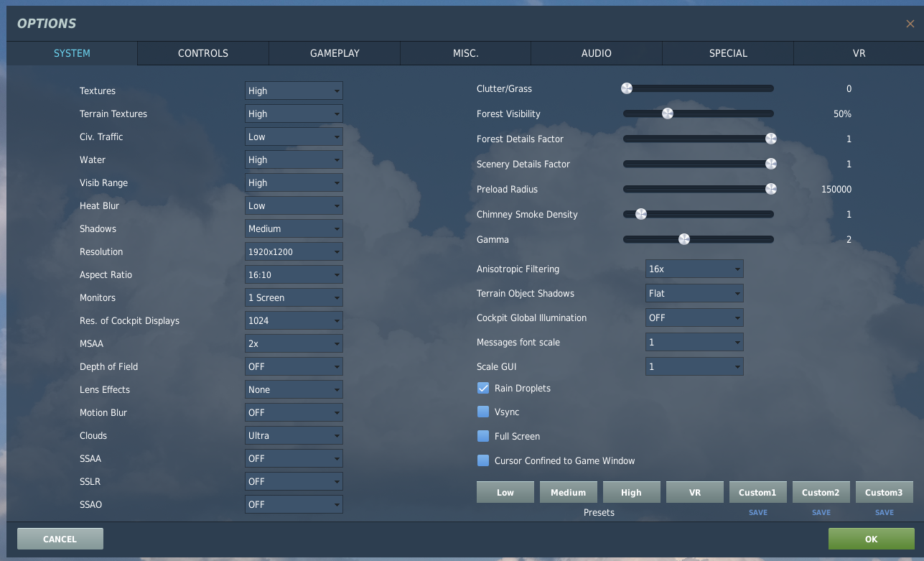
Task: Open the Monitors dropdown
Action: 294,297
